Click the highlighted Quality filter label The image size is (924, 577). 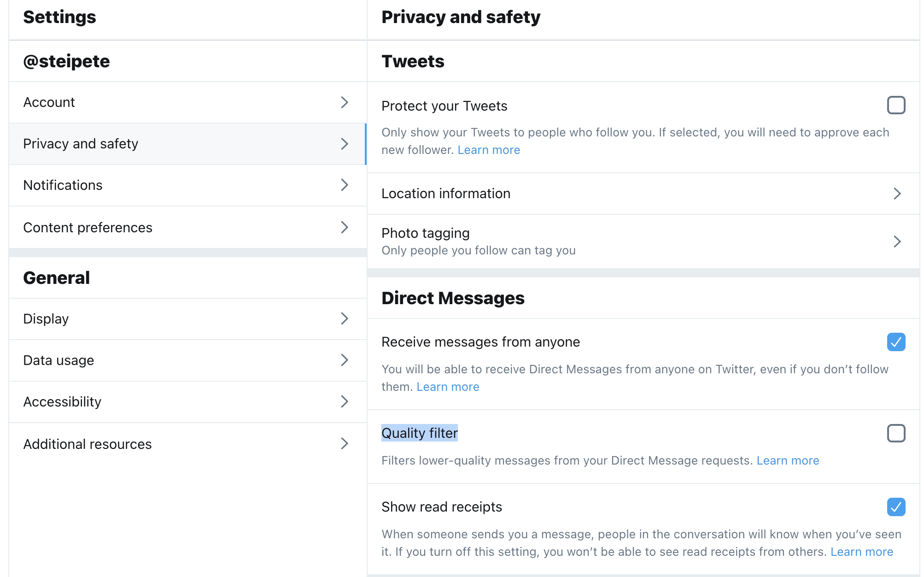click(419, 433)
